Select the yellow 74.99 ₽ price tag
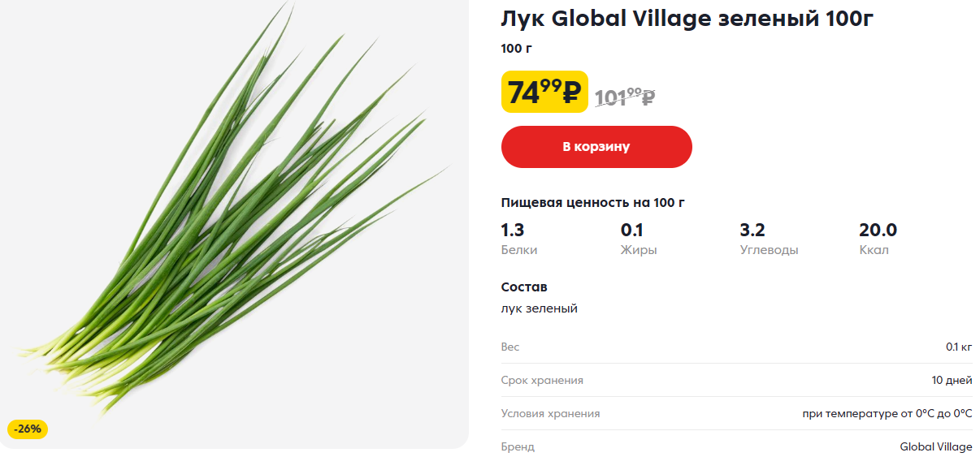 544,92
